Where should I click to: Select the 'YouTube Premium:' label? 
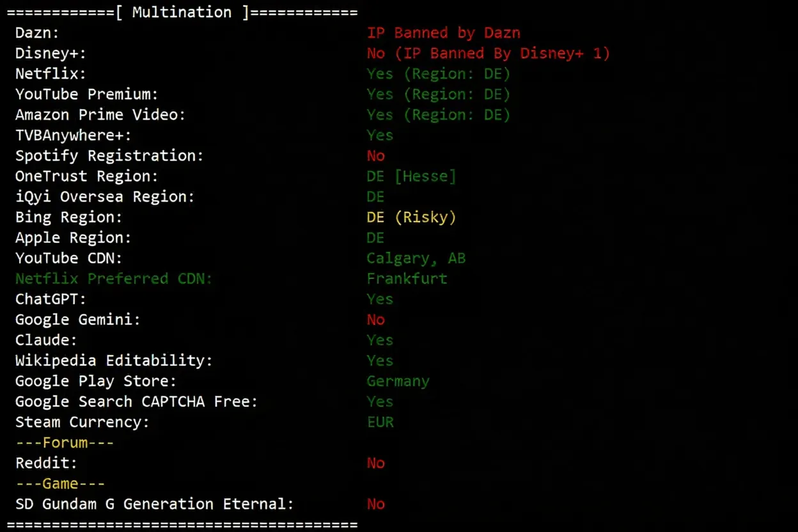87,94
